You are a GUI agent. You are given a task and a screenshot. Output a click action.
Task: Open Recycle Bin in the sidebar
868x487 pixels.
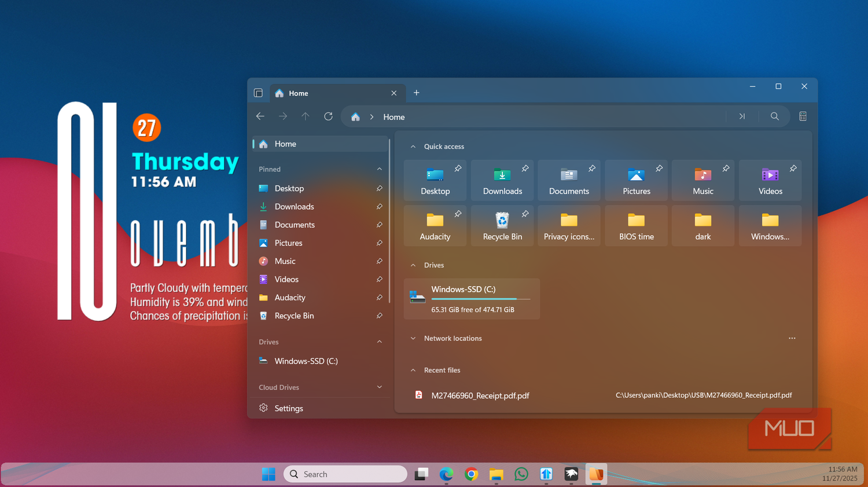click(320, 316)
